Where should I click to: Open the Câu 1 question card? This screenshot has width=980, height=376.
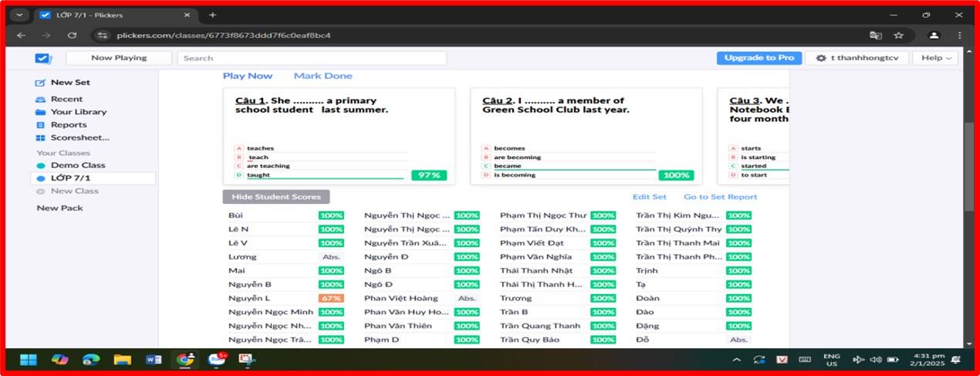click(x=339, y=136)
